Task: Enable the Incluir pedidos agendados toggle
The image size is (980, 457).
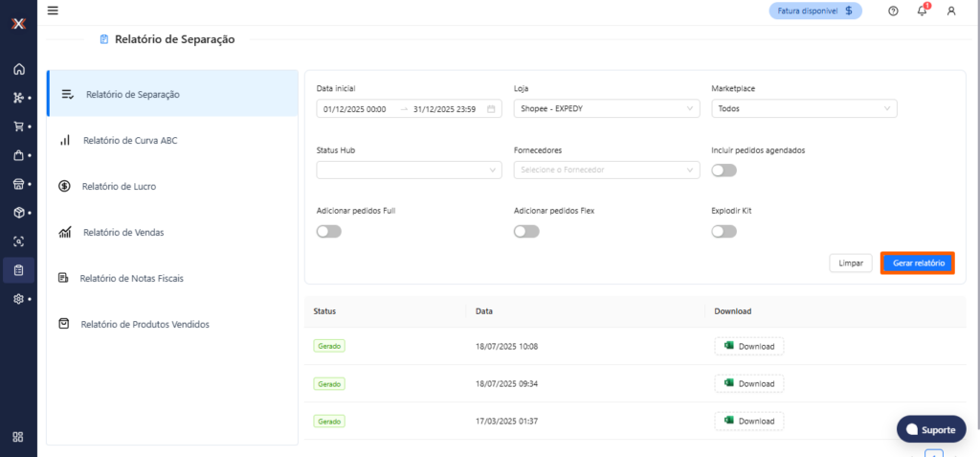Action: 724,170
